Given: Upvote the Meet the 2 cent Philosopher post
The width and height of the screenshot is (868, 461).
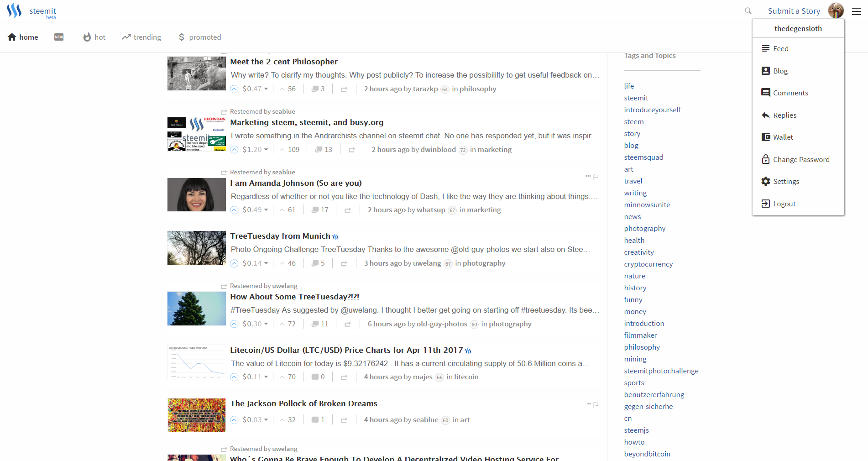Looking at the screenshot, I should (234, 89).
